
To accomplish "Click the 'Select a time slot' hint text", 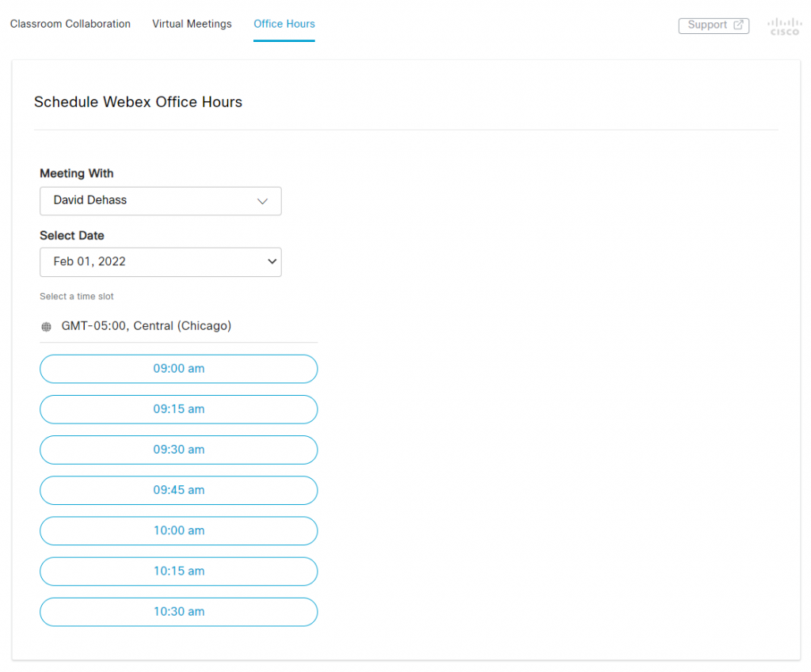I will click(x=77, y=296).
